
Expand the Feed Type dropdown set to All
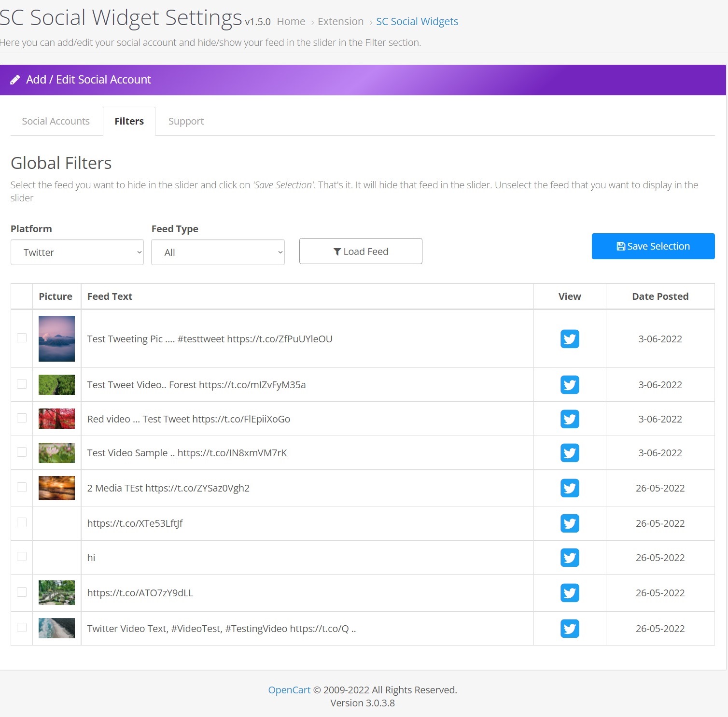[x=218, y=253]
